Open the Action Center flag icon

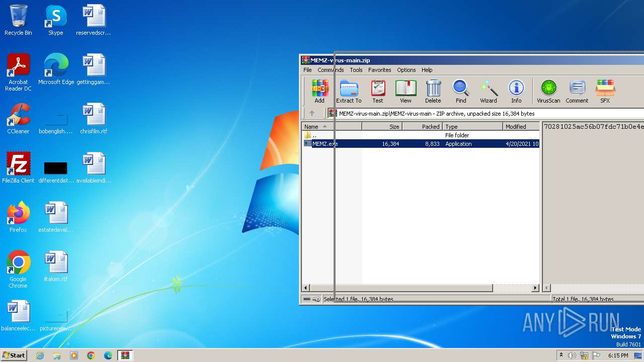[596, 355]
